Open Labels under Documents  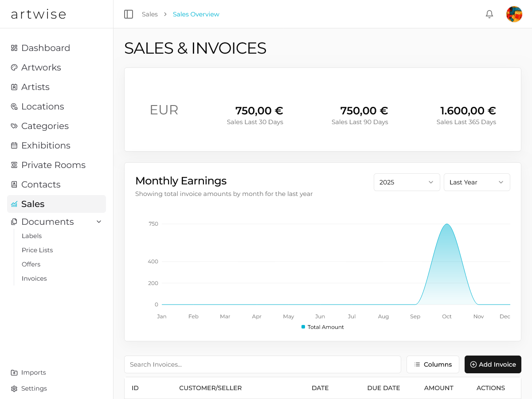coord(32,236)
